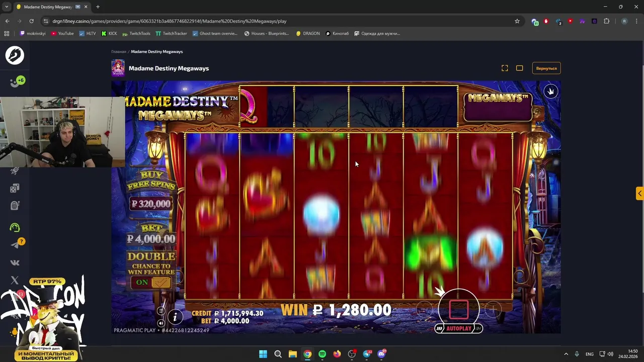Show hidden system tray icons
This screenshot has height=362, width=644.
tap(566, 354)
